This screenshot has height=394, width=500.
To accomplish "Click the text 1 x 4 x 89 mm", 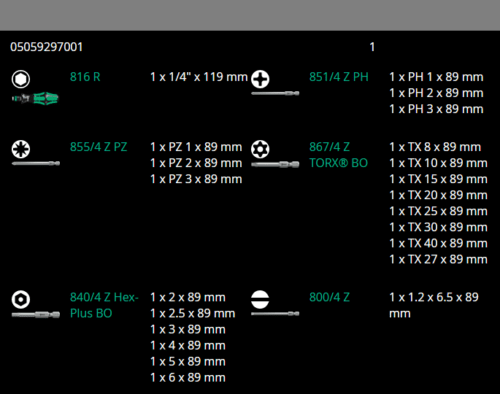I will [188, 345].
